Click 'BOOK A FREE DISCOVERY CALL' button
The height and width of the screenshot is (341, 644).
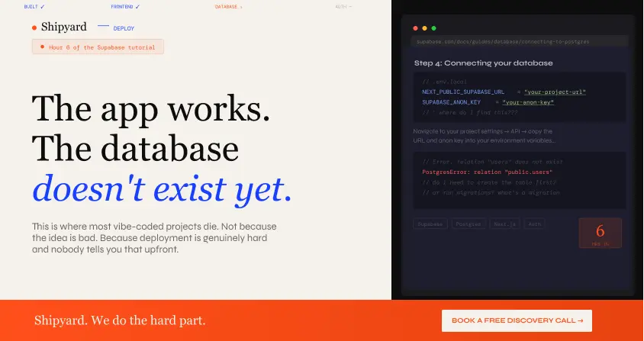[x=517, y=320]
